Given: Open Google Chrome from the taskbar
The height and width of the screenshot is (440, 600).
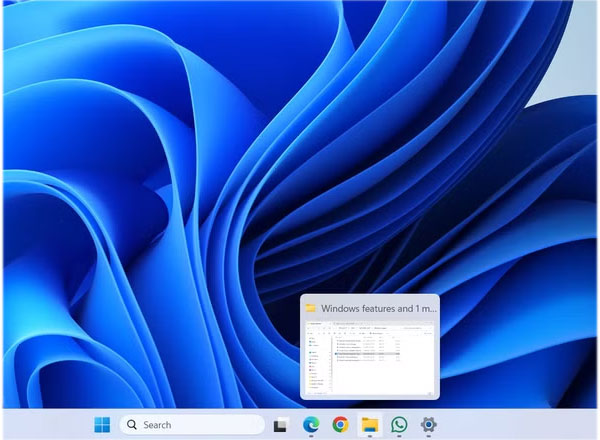Looking at the screenshot, I should pos(340,425).
